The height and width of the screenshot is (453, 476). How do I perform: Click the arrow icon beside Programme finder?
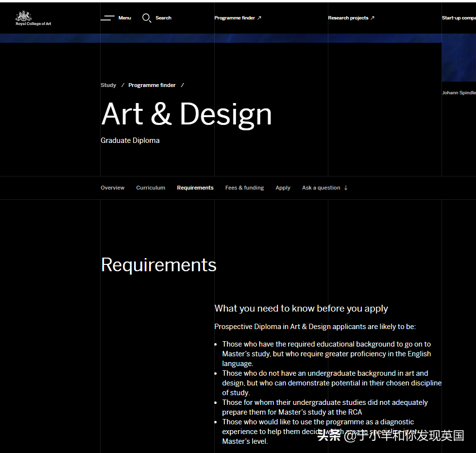[x=259, y=18]
